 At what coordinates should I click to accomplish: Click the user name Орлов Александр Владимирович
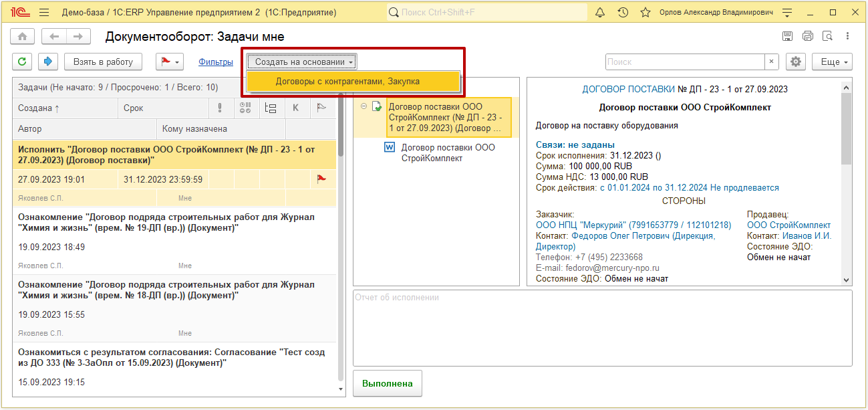716,12
